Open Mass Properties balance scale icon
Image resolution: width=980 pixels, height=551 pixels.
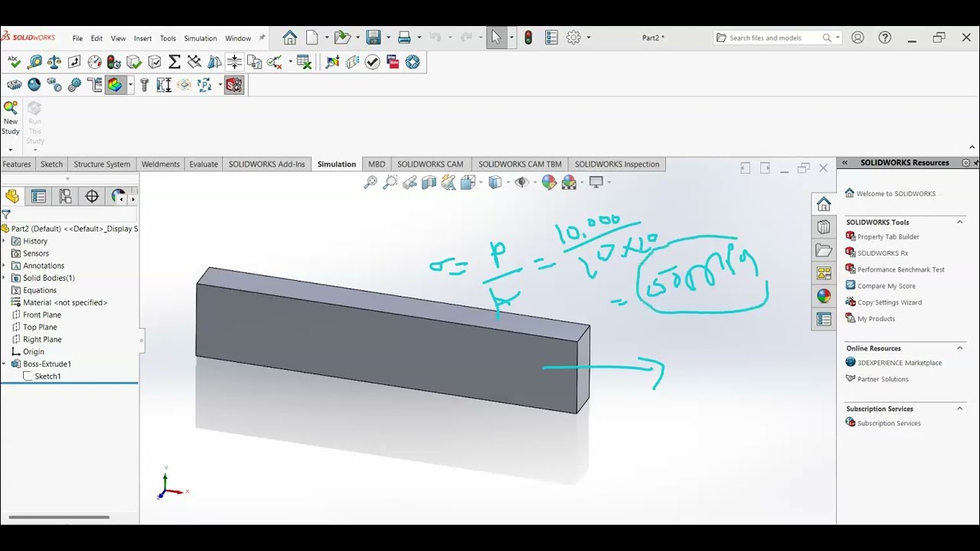coord(54,62)
